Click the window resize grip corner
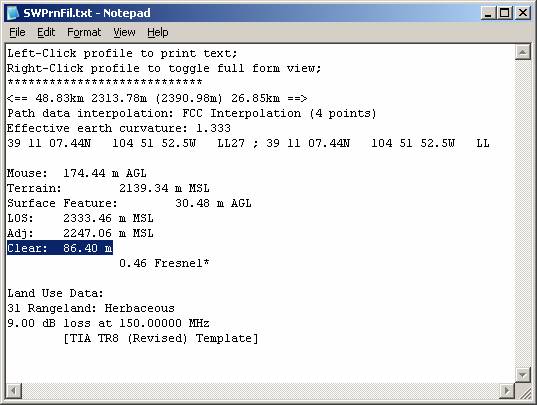This screenshot has width=537, height=405. [523, 391]
